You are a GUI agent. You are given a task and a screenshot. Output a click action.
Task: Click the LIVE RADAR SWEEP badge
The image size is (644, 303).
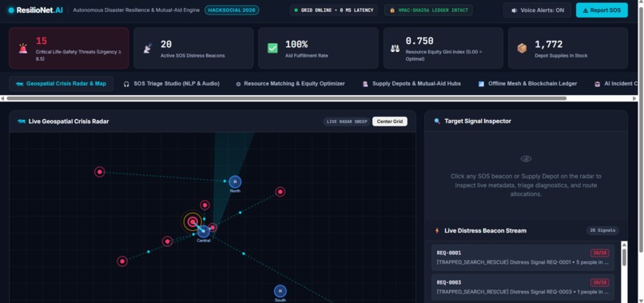pos(347,122)
